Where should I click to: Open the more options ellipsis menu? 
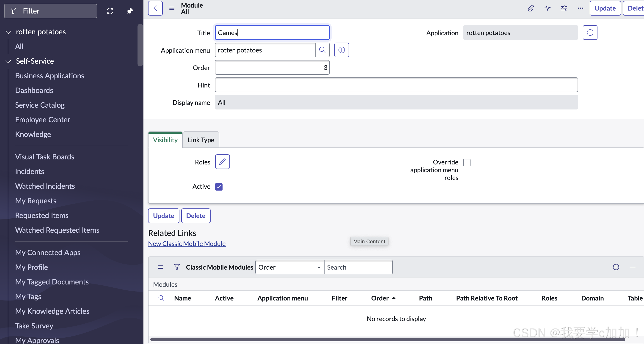point(580,8)
